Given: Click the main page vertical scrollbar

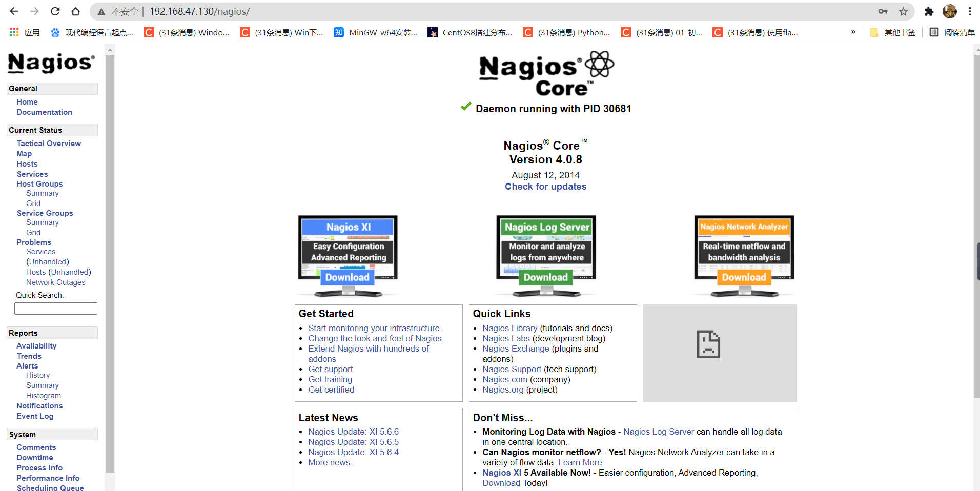Looking at the screenshot, I should 976,226.
